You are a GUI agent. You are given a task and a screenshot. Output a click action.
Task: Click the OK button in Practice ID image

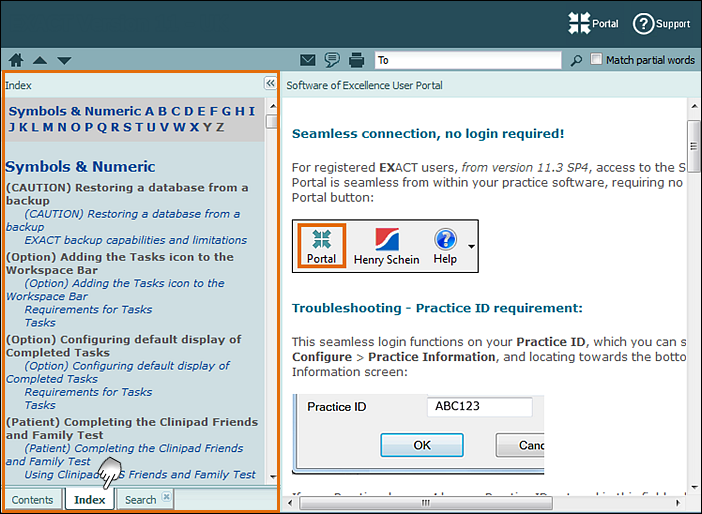[422, 445]
